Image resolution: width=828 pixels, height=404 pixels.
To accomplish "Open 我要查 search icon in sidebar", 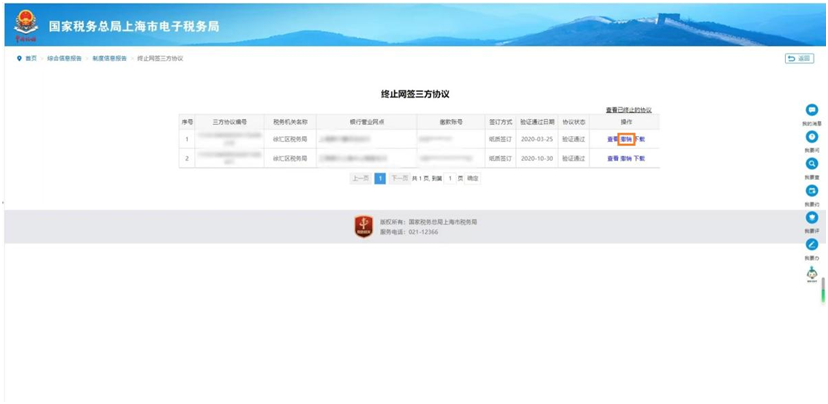I will pyautogui.click(x=812, y=164).
